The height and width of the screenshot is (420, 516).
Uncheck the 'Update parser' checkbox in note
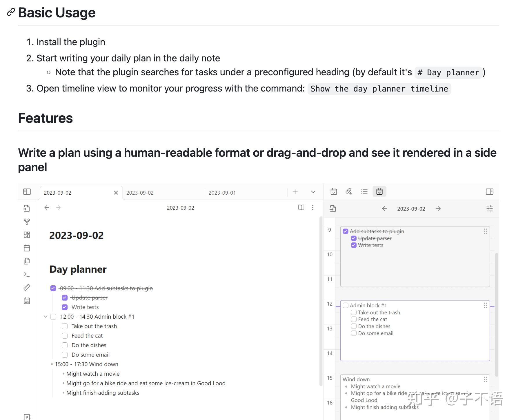65,298
